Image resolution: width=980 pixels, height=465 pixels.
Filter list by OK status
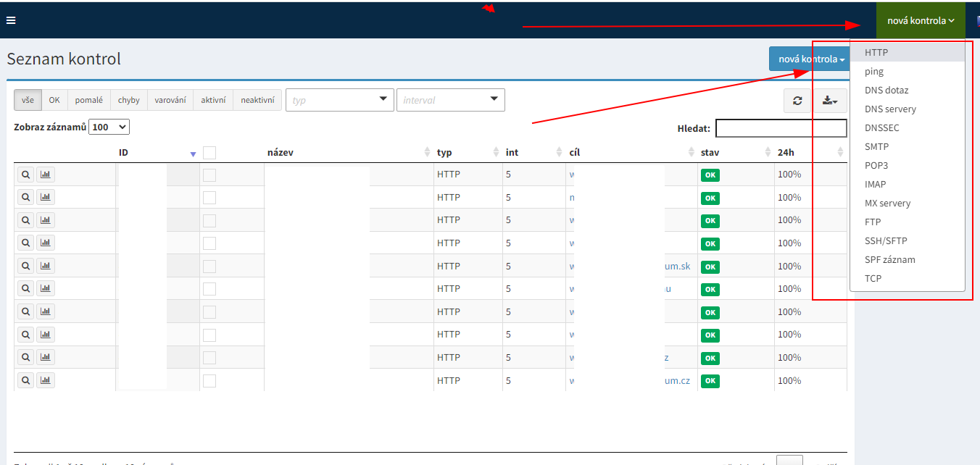[54, 100]
